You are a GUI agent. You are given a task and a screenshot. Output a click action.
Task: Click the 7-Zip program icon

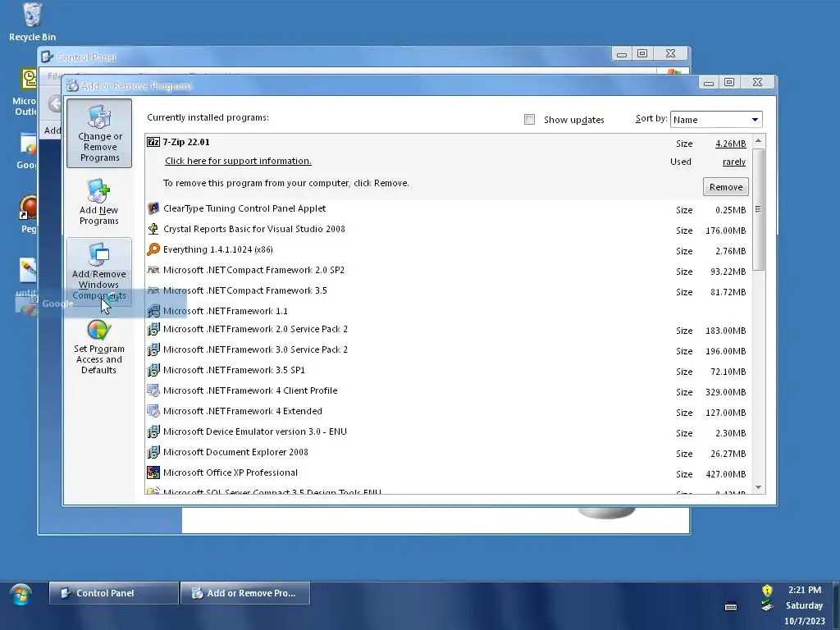click(x=153, y=142)
